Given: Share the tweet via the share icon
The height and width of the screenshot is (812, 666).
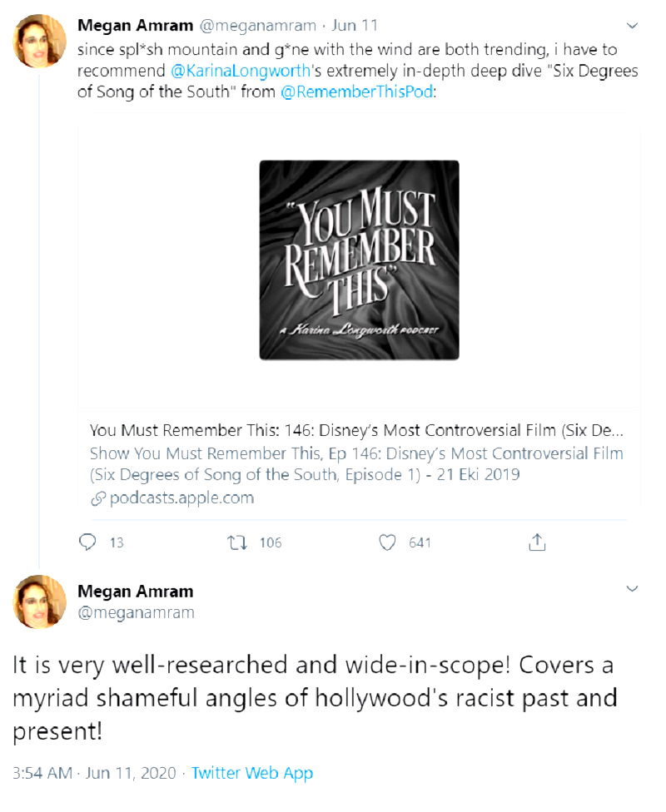Looking at the screenshot, I should (537, 542).
